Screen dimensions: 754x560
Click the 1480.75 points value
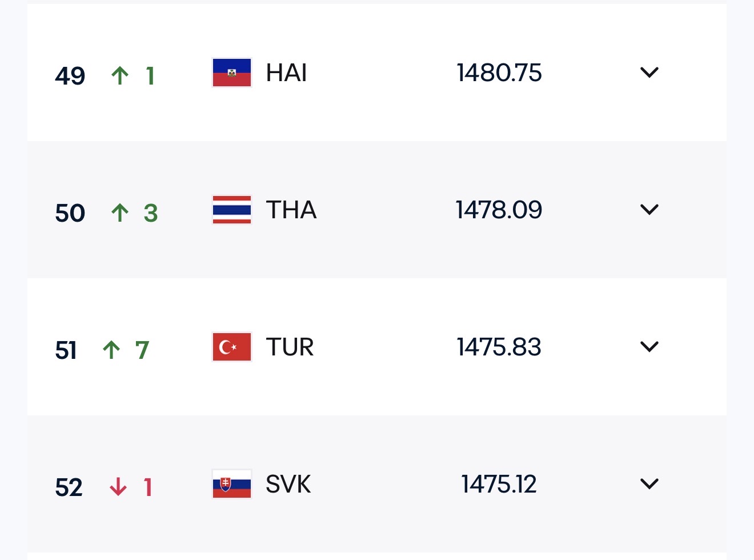(499, 73)
